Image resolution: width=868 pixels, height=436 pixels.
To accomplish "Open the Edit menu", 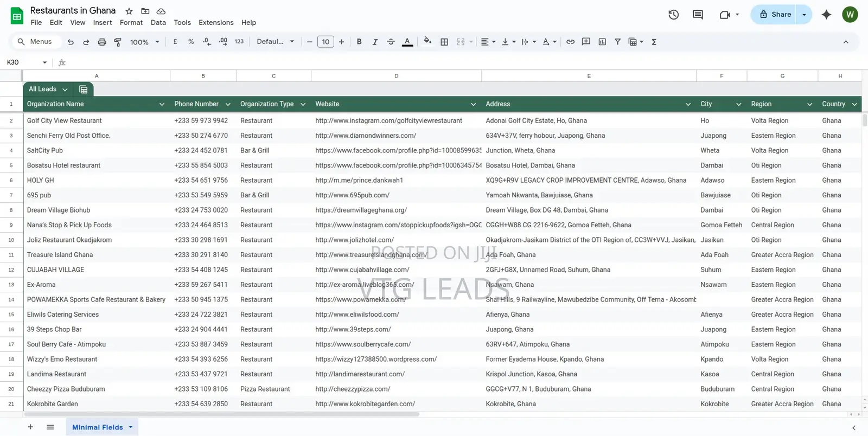I will pos(56,23).
